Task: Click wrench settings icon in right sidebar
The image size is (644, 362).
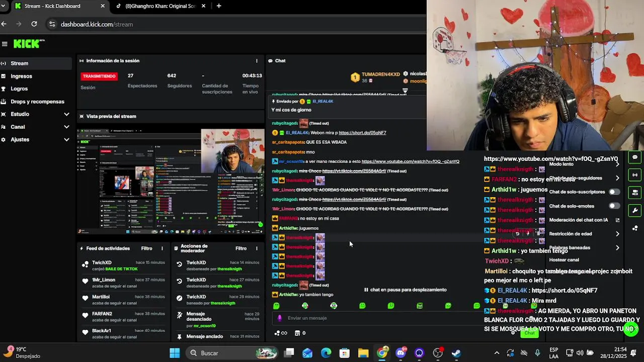Action: (x=635, y=211)
